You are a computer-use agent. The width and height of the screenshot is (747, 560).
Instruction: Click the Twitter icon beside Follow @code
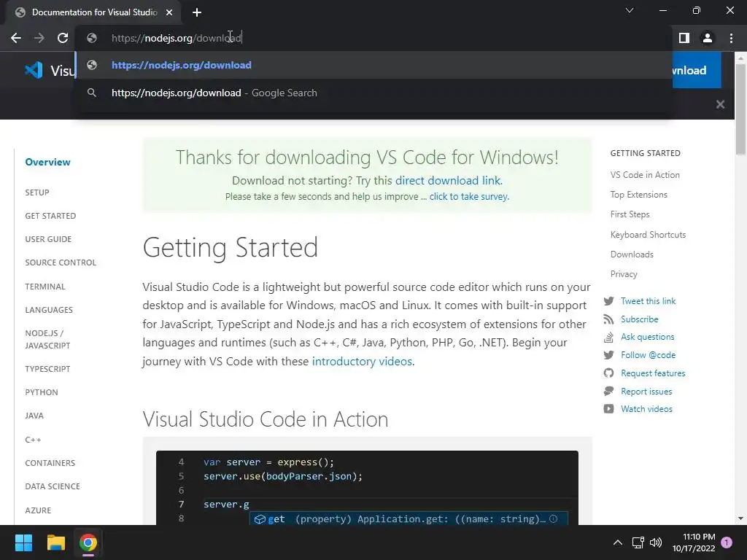[608, 355]
